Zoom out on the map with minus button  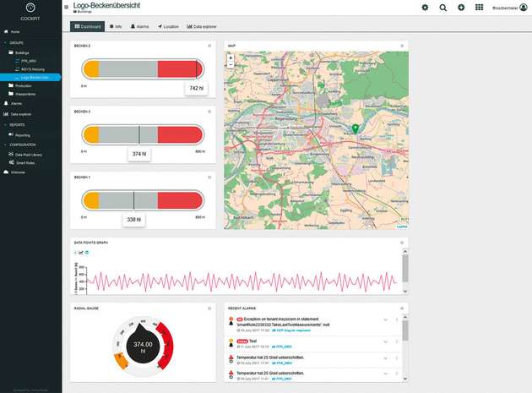(231, 65)
